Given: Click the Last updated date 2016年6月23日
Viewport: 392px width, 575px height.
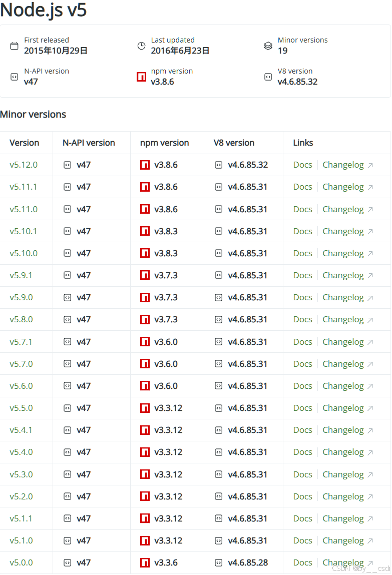Looking at the screenshot, I should click(180, 51).
